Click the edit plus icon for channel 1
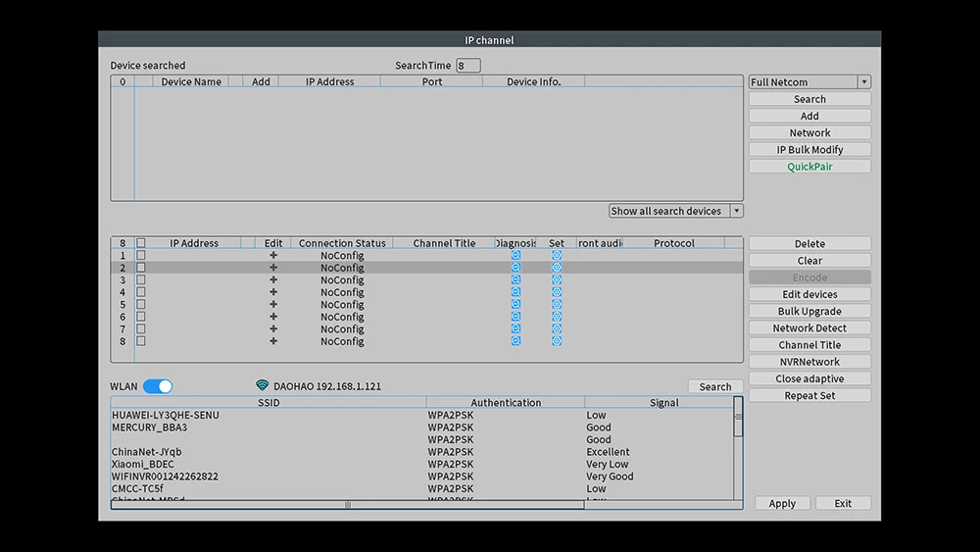Screen dimensions: 980x552 (x=273, y=255)
